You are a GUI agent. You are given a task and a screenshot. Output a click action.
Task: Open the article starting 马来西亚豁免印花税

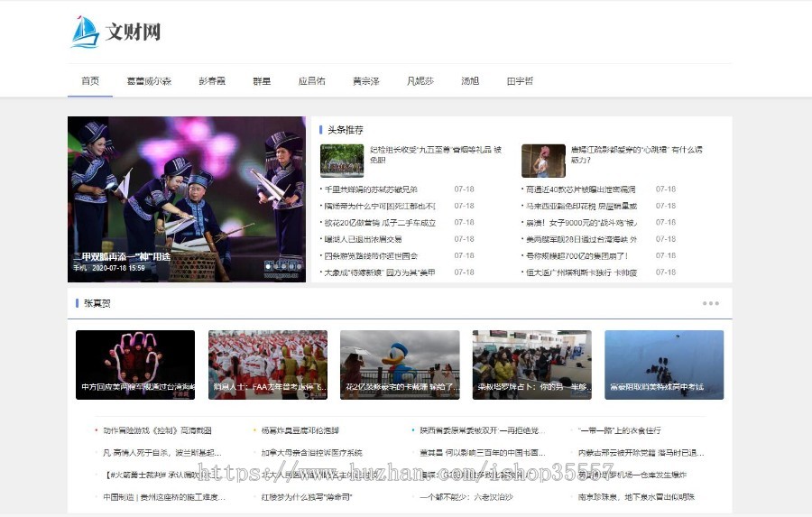click(581, 207)
